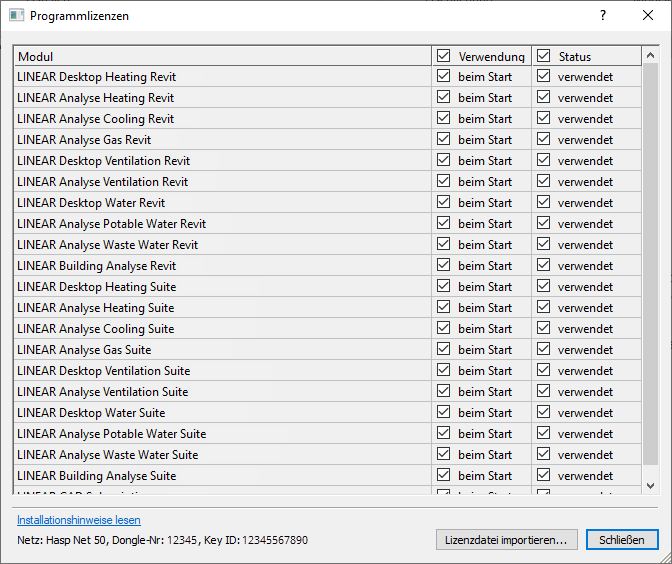Click the Schließen button
The width and height of the screenshot is (672, 564).
pyautogui.click(x=622, y=540)
